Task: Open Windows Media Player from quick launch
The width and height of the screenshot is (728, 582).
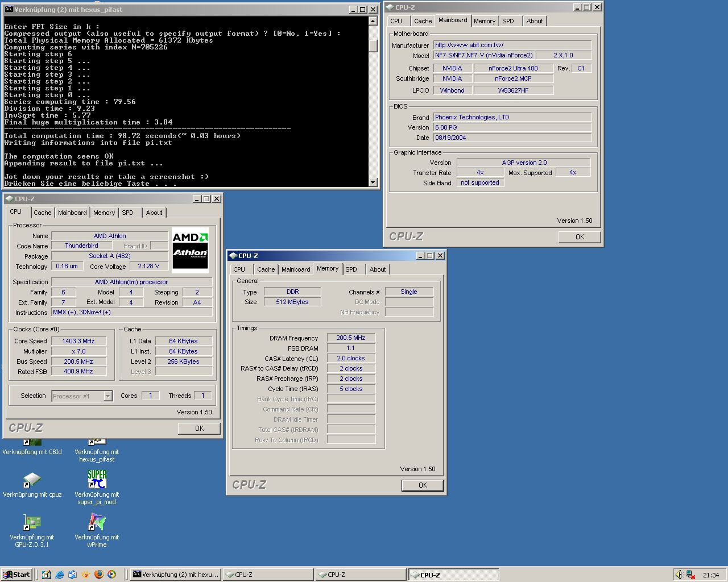Action: point(111,575)
